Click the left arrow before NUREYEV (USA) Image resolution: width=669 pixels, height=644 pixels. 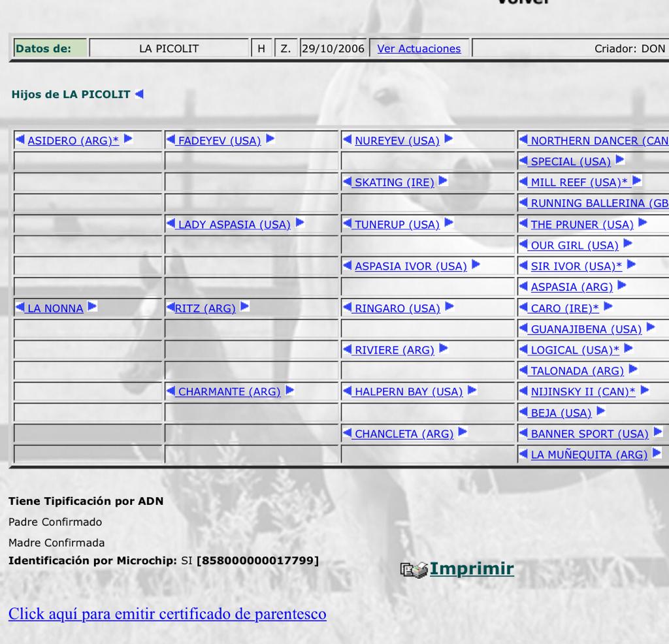348,139
